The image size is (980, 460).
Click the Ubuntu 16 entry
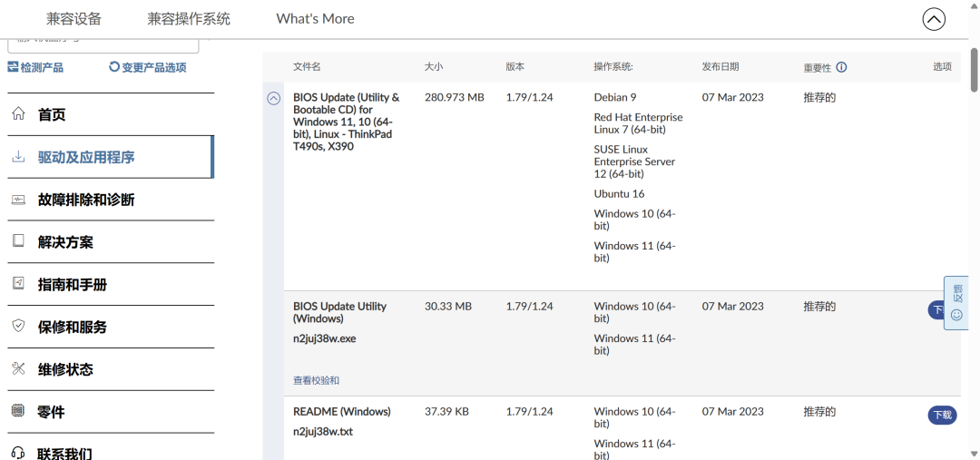[x=619, y=194]
